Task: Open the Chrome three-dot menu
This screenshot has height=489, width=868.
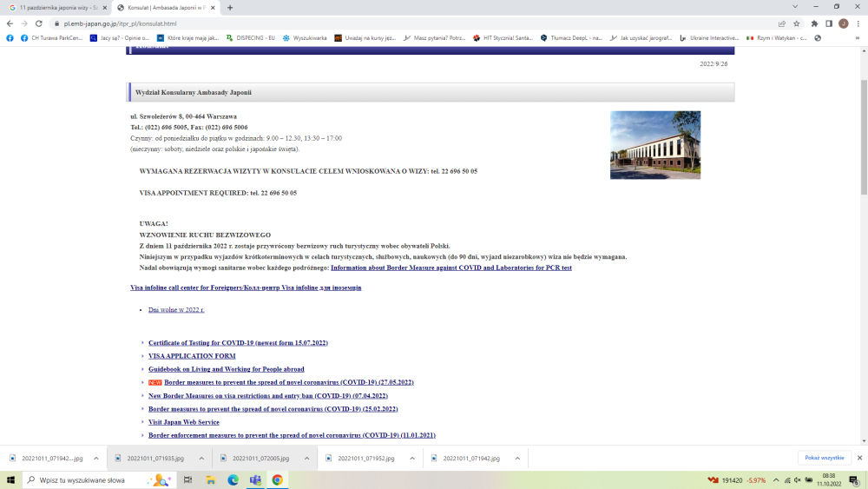Action: pyautogui.click(x=858, y=23)
